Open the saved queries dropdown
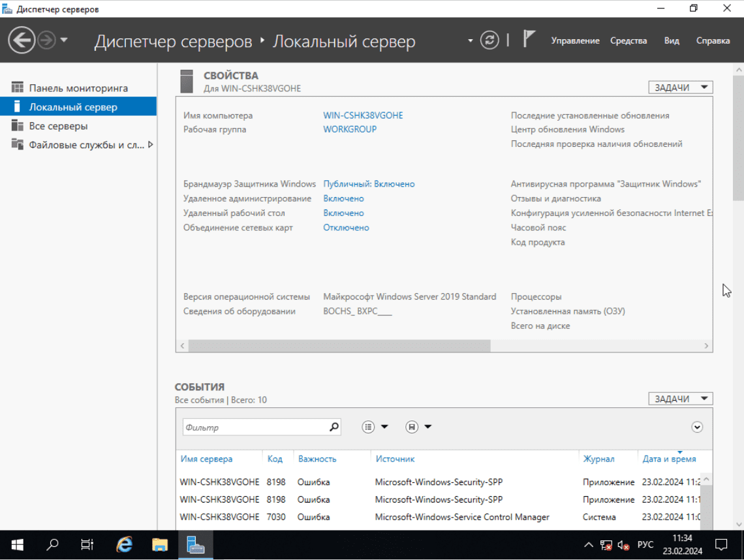The image size is (744, 560). (x=418, y=427)
